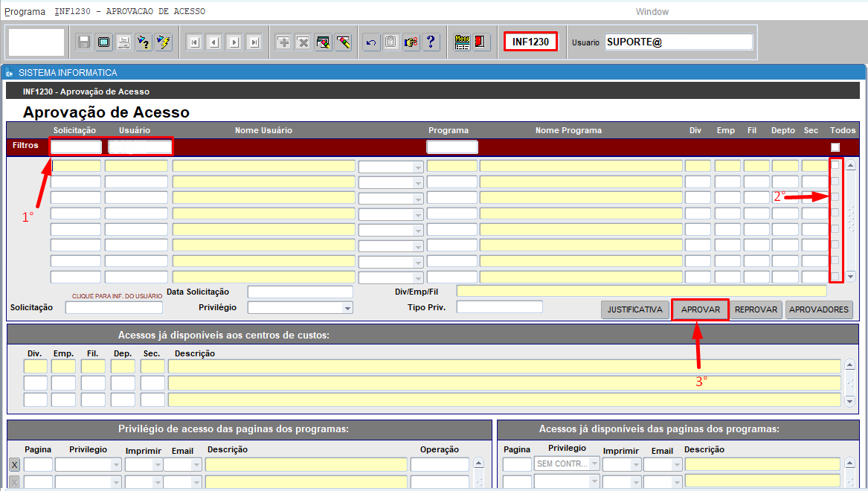Screen dimensions: 868x491
Task: Check the second row checkbox in Todos column
Action: point(835,181)
